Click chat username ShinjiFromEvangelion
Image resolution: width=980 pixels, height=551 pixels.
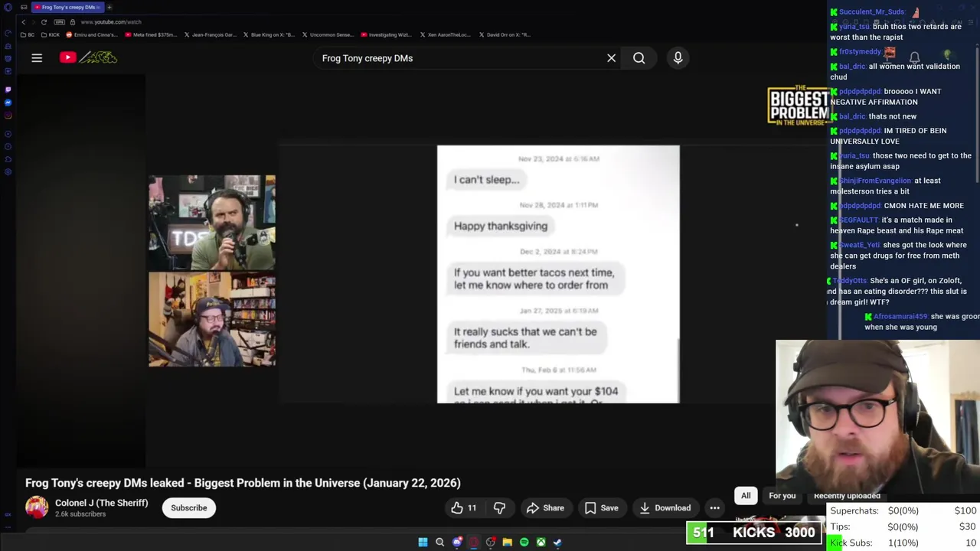pos(875,181)
